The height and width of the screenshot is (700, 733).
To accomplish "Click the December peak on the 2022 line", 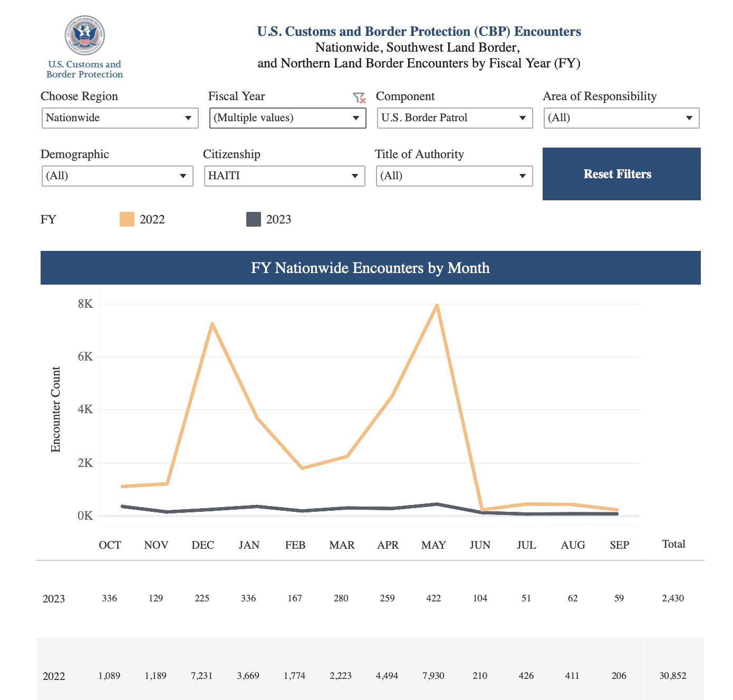I will pos(212,324).
